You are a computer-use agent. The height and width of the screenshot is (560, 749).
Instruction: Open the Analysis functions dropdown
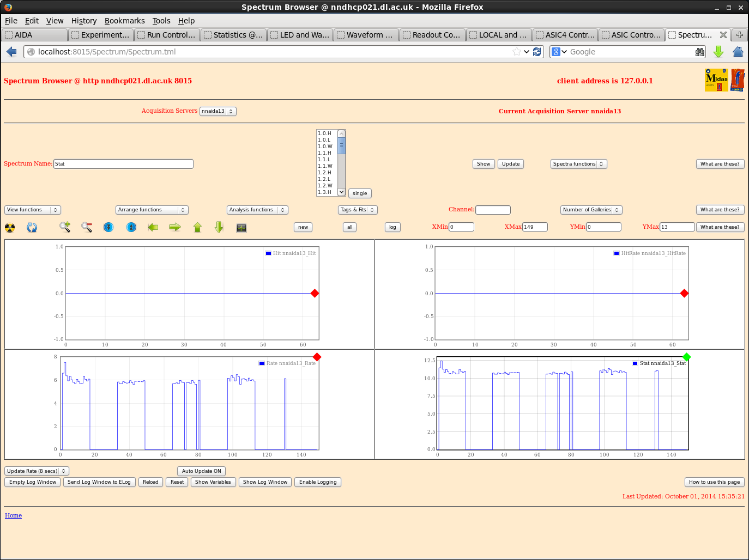pos(257,210)
